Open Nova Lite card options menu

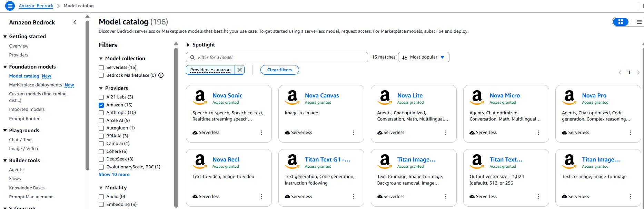(446, 133)
